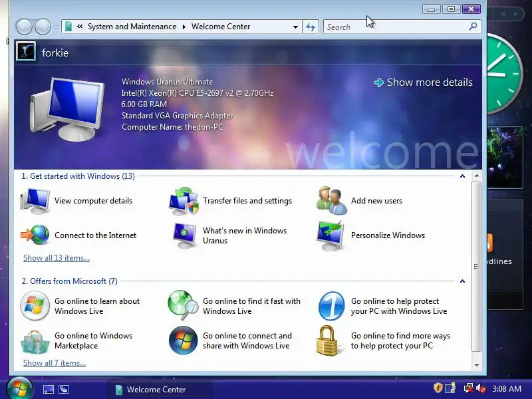Click Welcome Center breadcrumb

[221, 27]
